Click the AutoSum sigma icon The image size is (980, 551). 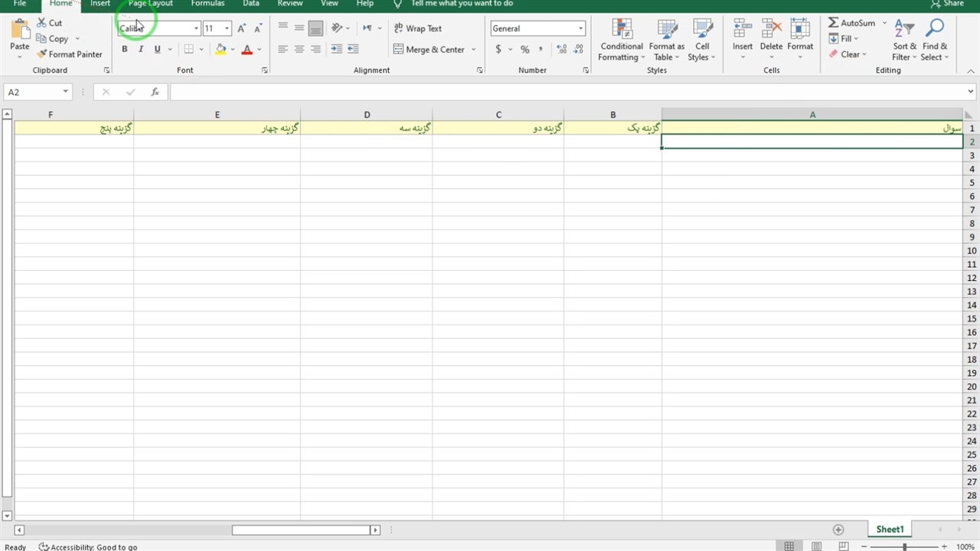tap(834, 23)
